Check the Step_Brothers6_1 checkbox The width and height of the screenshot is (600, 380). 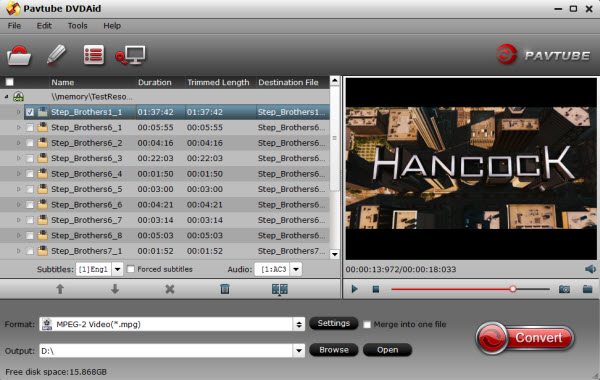click(29, 127)
